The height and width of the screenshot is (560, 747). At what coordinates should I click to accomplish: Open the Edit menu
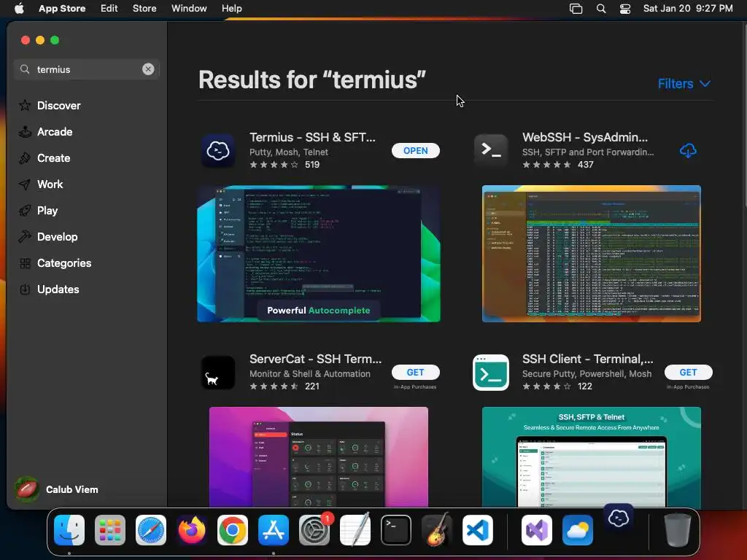click(109, 8)
